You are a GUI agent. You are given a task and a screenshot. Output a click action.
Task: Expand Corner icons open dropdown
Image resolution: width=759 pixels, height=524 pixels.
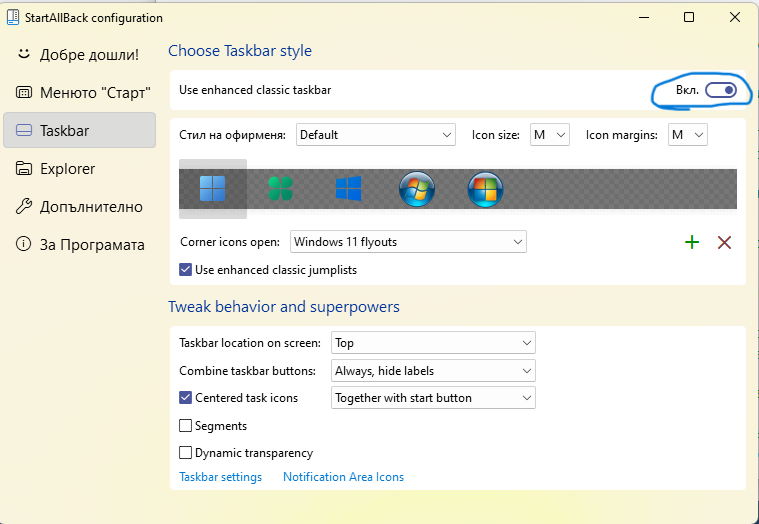pos(408,241)
